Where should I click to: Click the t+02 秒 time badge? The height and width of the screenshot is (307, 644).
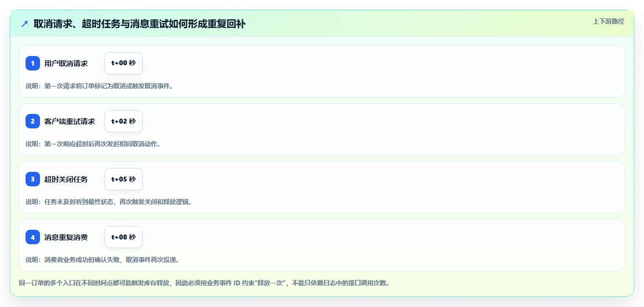point(123,121)
